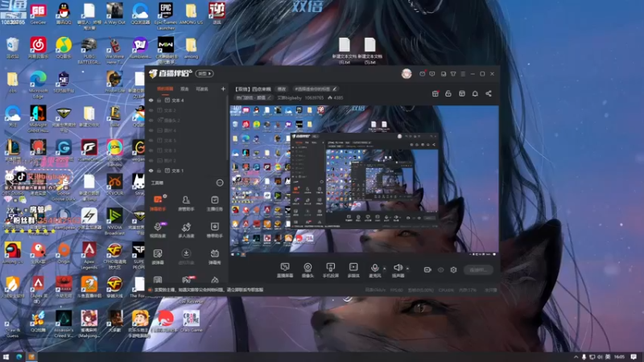Click the record video camera icon
Screen dimensions: 644x362
pos(427,269)
